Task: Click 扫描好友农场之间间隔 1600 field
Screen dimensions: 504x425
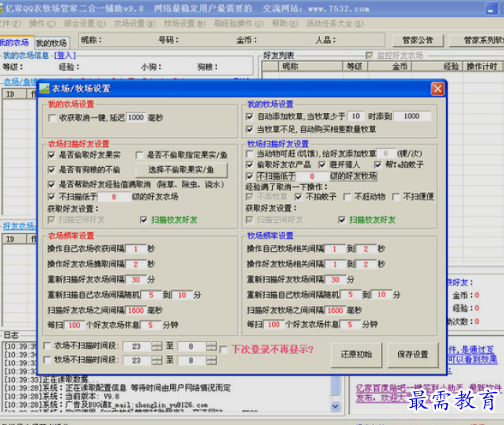Action: click(136, 311)
